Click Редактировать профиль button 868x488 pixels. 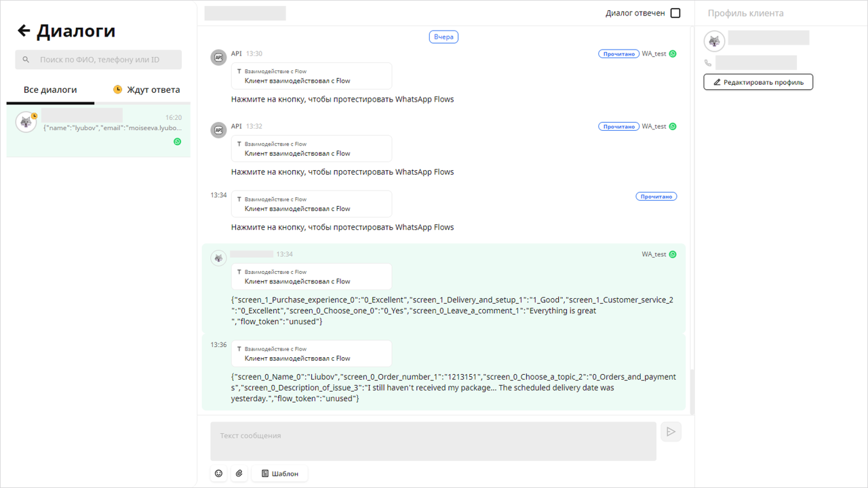pyautogui.click(x=758, y=82)
